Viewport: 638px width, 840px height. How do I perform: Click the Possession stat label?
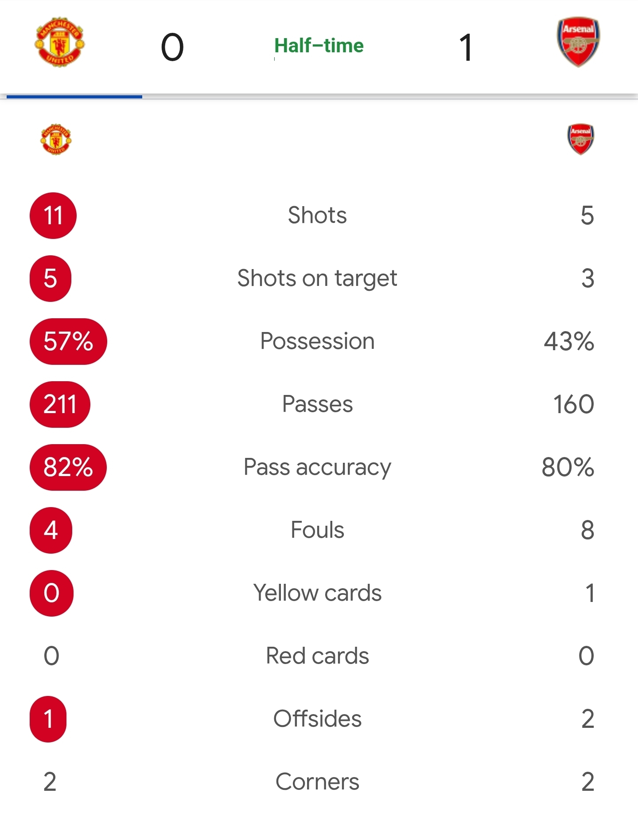click(317, 341)
